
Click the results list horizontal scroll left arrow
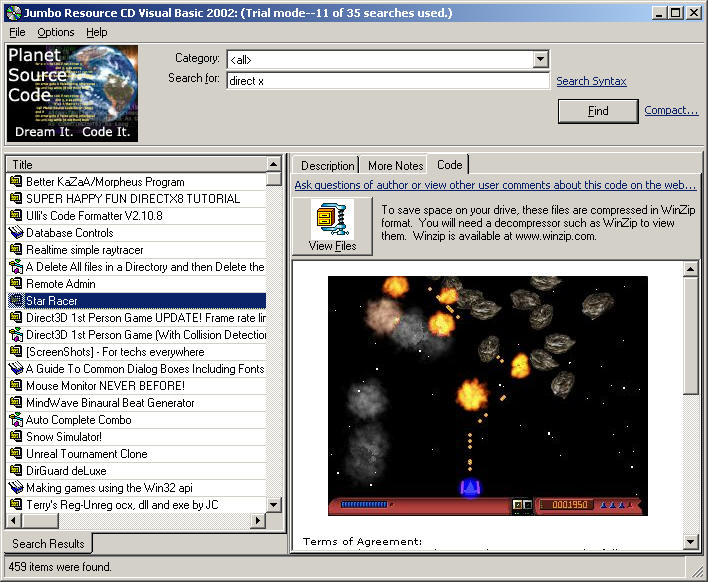tap(14, 520)
